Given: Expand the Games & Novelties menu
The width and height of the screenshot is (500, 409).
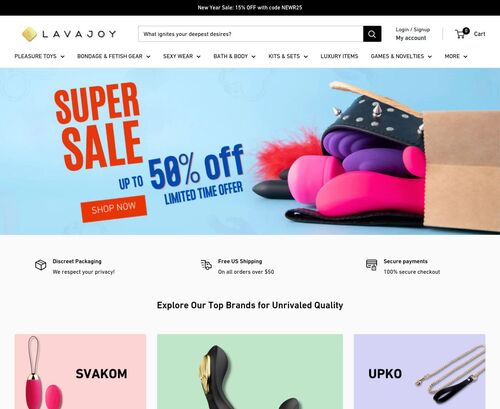Looking at the screenshot, I should (x=401, y=56).
